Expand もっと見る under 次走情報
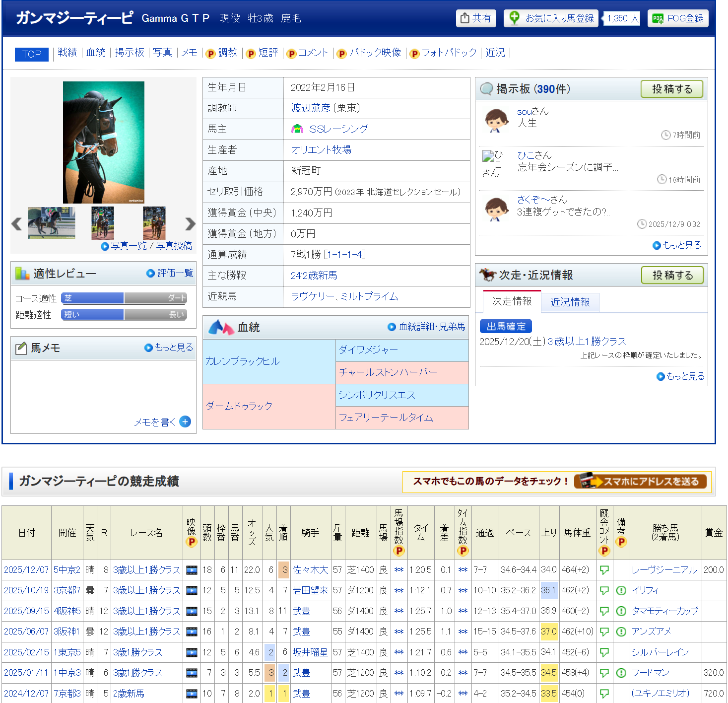Screen dimensions: 728x703 pos(681,376)
